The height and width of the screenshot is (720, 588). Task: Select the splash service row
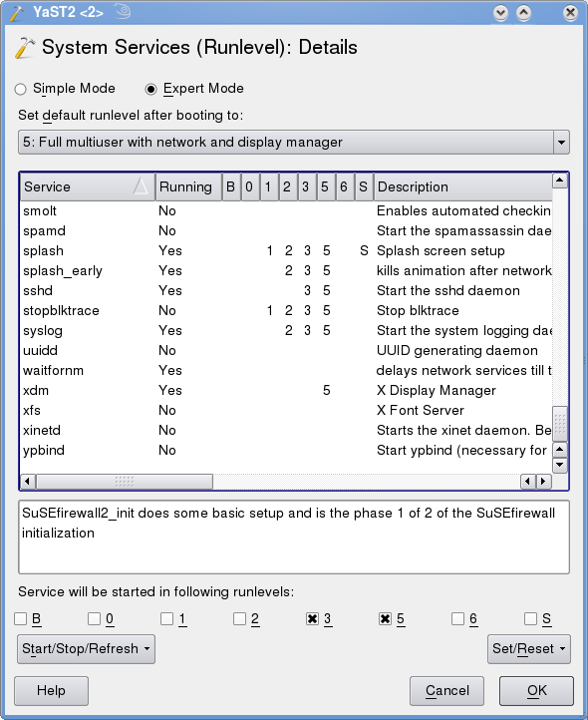coord(286,250)
